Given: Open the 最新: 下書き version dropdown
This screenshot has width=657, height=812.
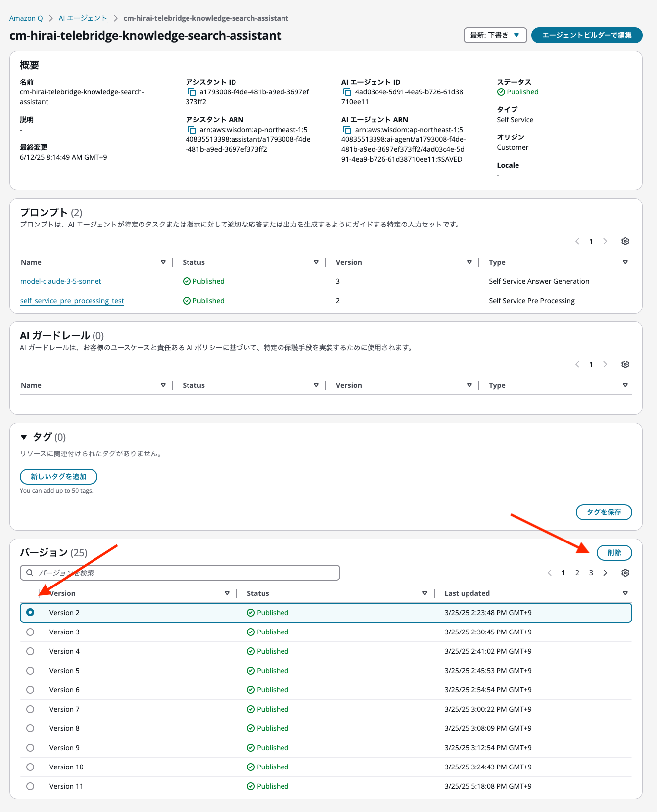Looking at the screenshot, I should tap(495, 35).
